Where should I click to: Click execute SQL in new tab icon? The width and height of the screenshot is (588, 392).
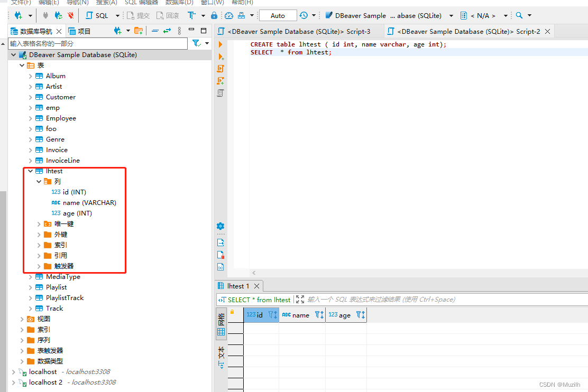(x=221, y=57)
